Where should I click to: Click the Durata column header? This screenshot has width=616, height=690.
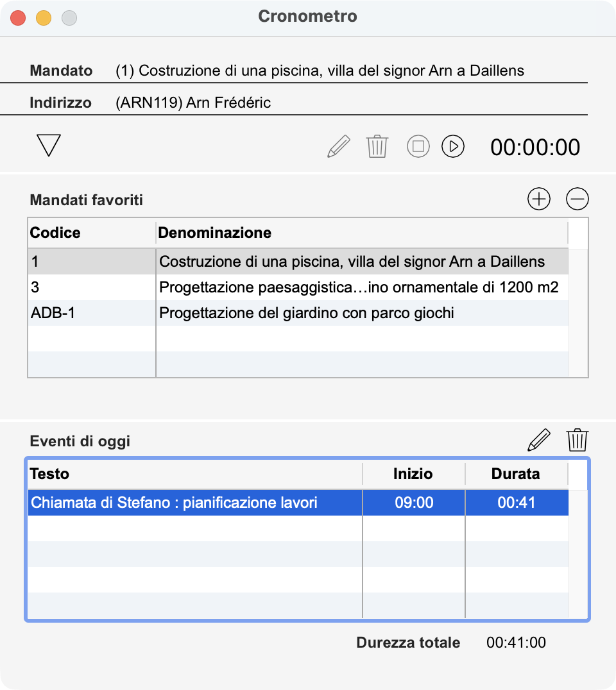click(516, 474)
